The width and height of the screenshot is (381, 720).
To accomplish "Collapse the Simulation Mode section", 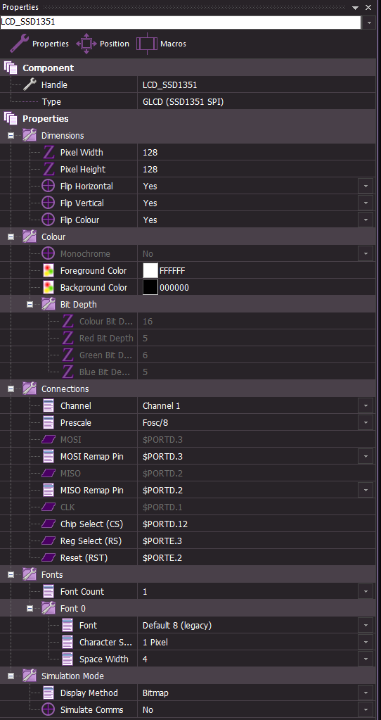I will pos(11,676).
